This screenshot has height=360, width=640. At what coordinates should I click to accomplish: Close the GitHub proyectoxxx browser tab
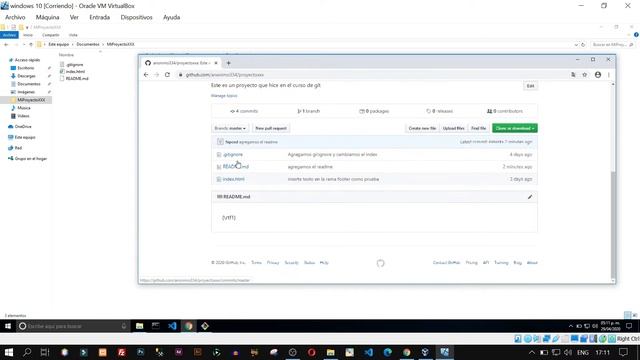216,63
